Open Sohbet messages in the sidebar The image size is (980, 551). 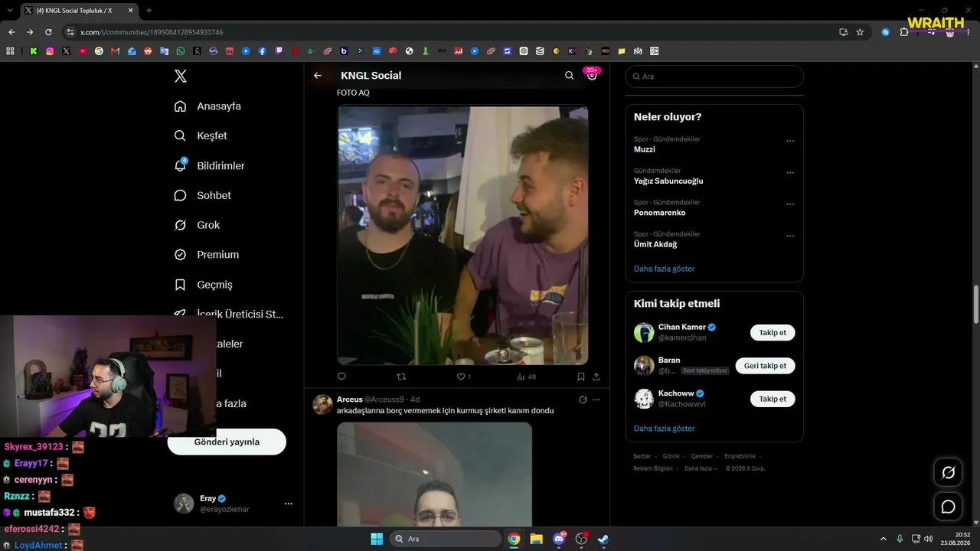click(x=202, y=195)
